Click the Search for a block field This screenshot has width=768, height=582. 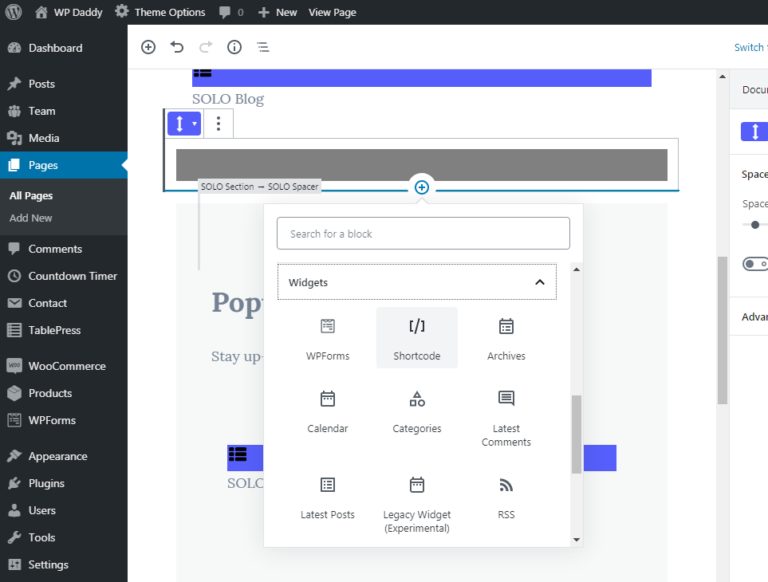423,234
